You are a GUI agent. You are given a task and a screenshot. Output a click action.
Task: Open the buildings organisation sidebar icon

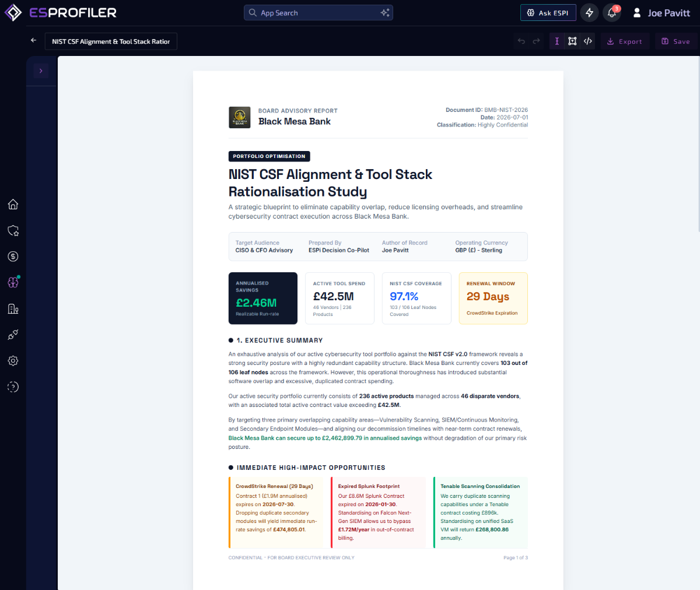coord(13,308)
